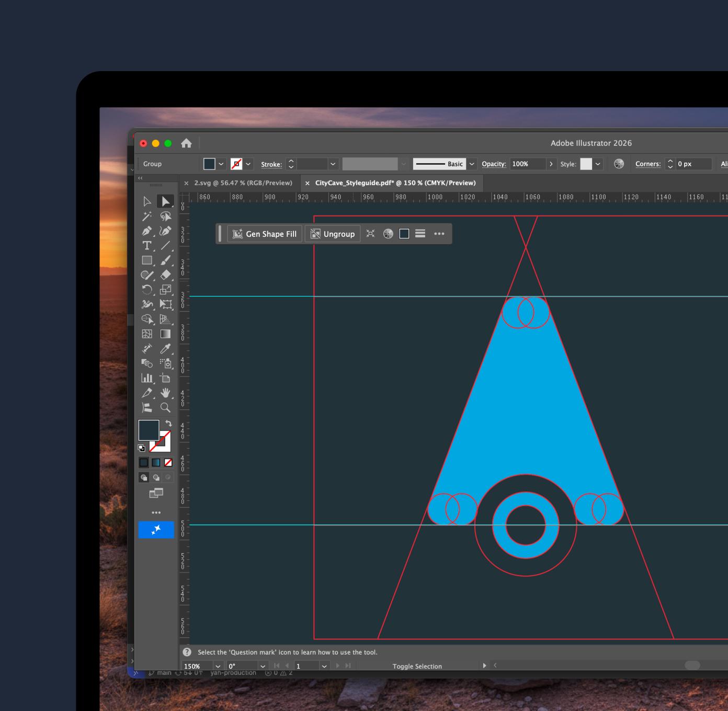Select the Gradient tool
The image size is (728, 711).
165,334
